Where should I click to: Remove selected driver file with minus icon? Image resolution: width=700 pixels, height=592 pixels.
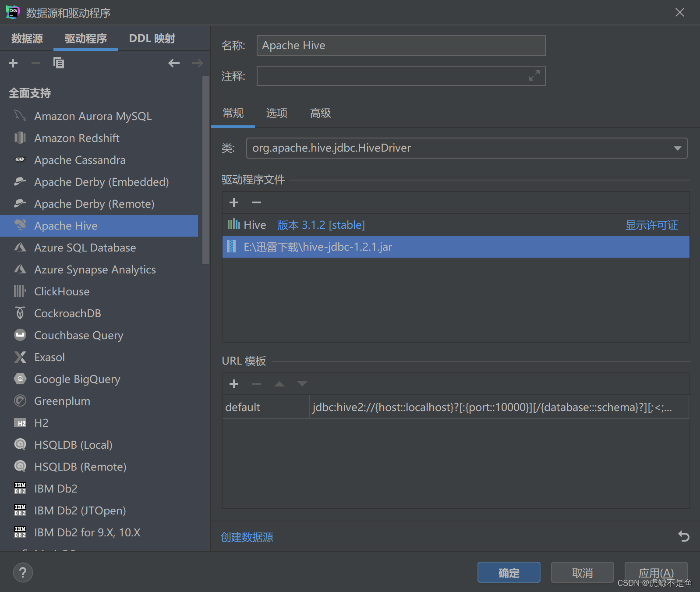click(257, 202)
